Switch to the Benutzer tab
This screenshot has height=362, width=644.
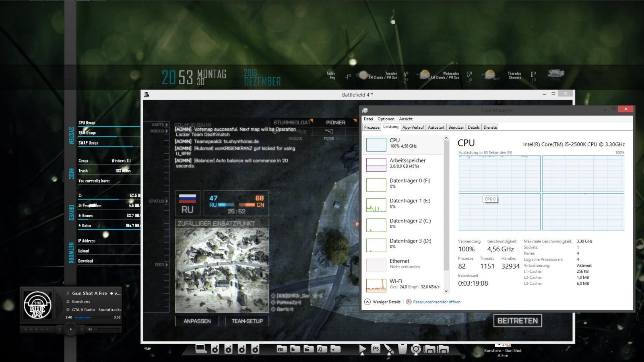click(456, 127)
